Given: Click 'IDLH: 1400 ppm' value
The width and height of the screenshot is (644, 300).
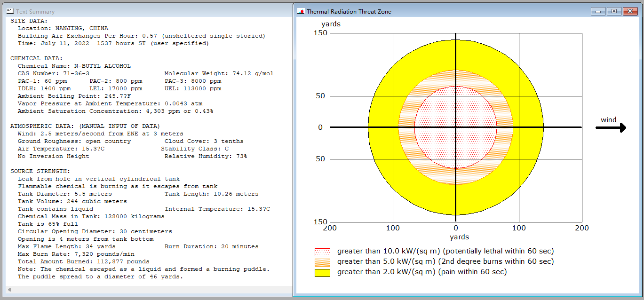Looking at the screenshot, I should [44, 88].
